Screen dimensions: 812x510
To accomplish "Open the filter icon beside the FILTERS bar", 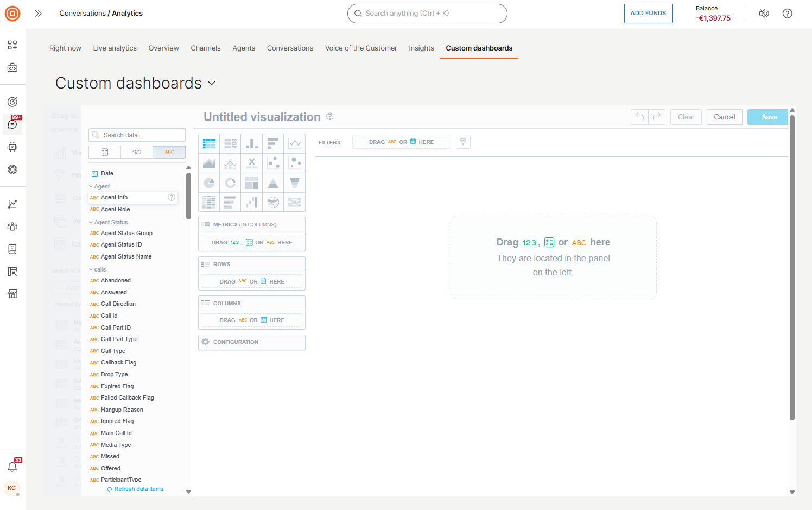I will (x=463, y=142).
